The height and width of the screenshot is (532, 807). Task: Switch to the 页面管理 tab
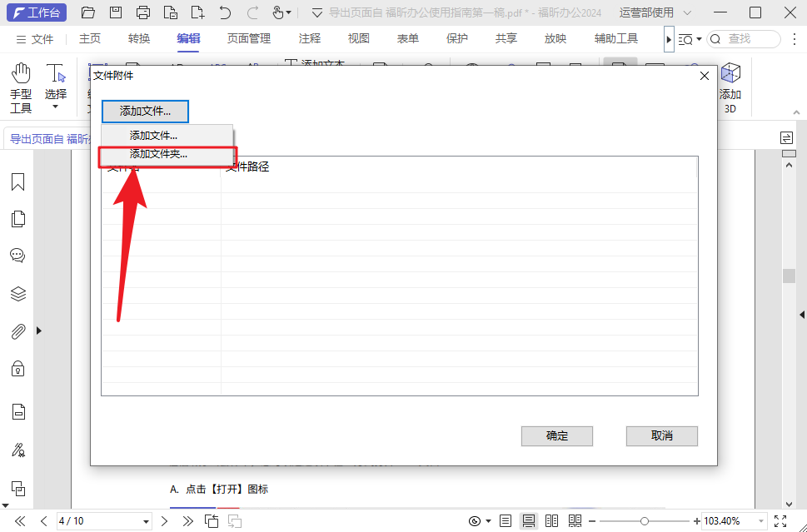pos(248,38)
